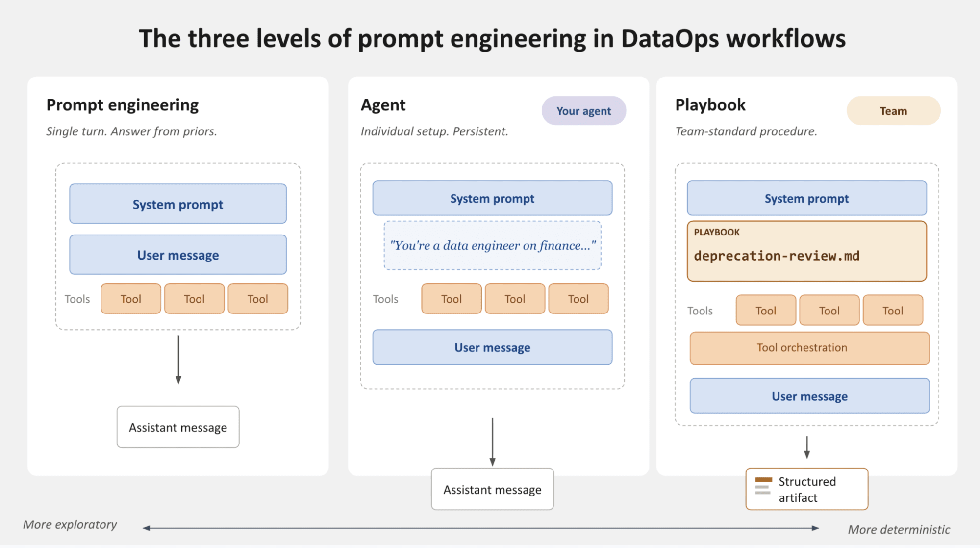Select the "You're a data engineer on finance..." quote box
The height and width of the screenshot is (548, 980).
[492, 245]
